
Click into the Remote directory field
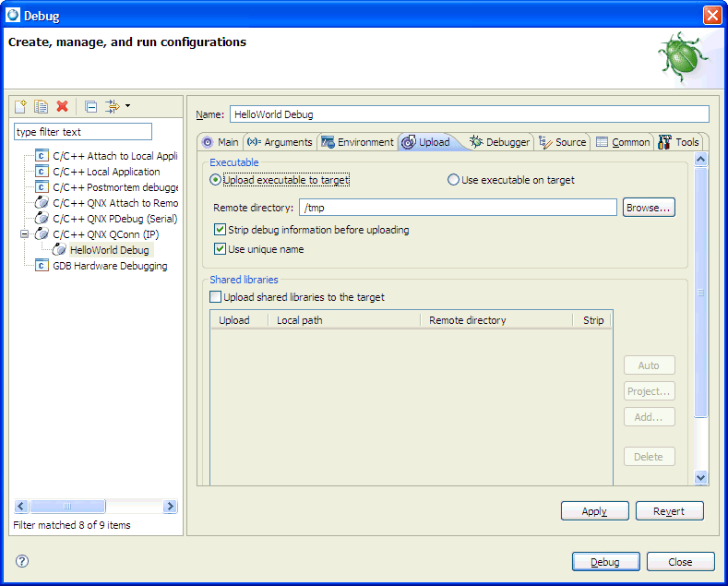(x=458, y=208)
